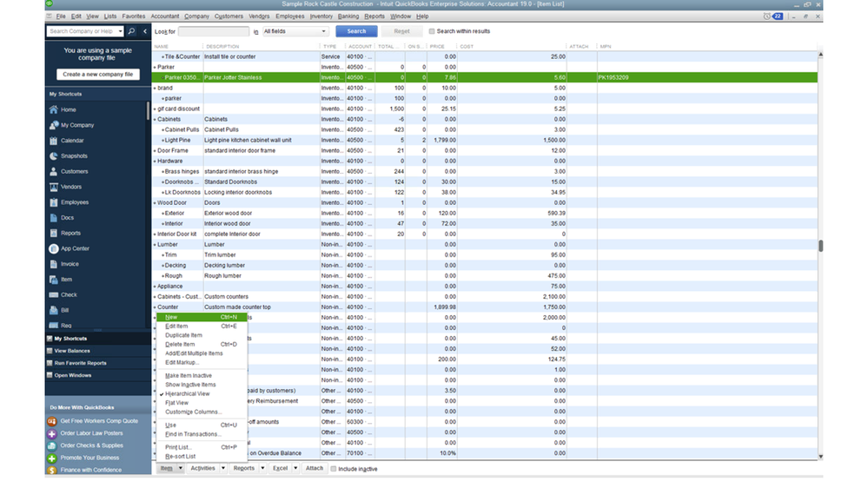Open the Vendors shortcut

coord(71,187)
